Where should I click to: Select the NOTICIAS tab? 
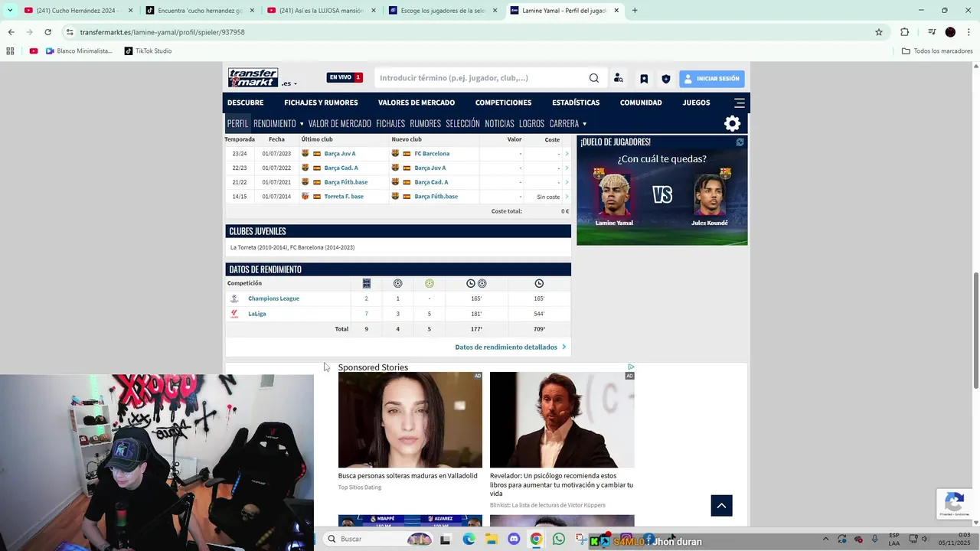[x=499, y=123]
